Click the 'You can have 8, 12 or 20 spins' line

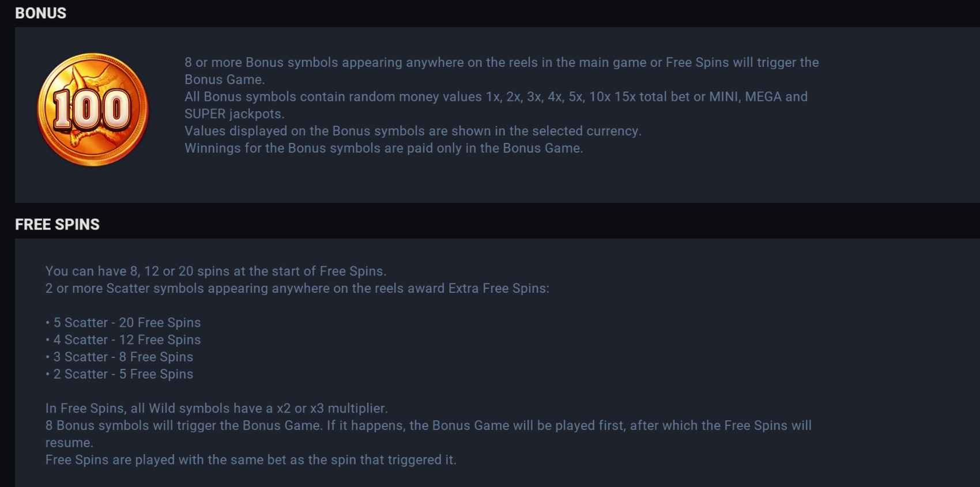(x=216, y=271)
